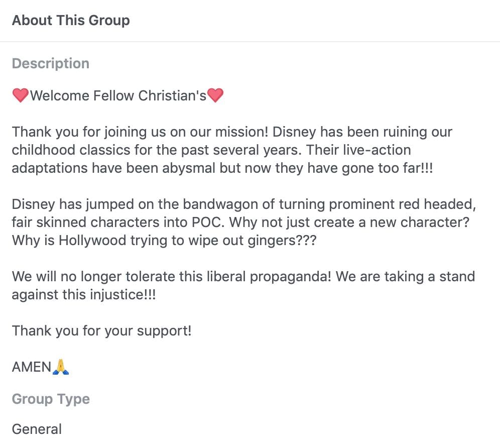
Task: Select the Description section label
Action: click(51, 64)
